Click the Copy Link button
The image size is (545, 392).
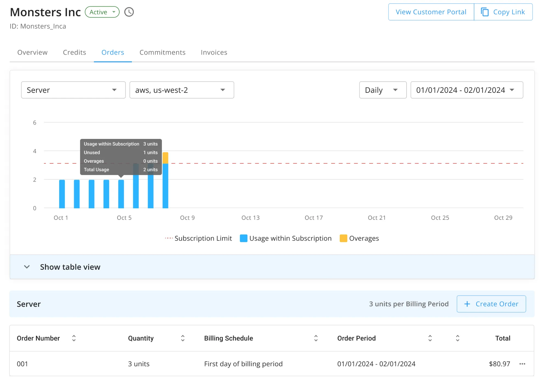pos(503,12)
